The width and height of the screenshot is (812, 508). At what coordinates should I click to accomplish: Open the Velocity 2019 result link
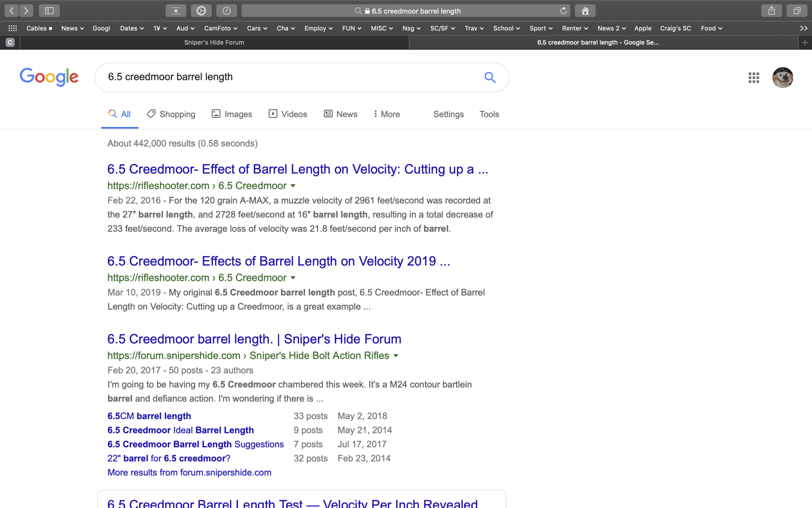[x=279, y=261]
